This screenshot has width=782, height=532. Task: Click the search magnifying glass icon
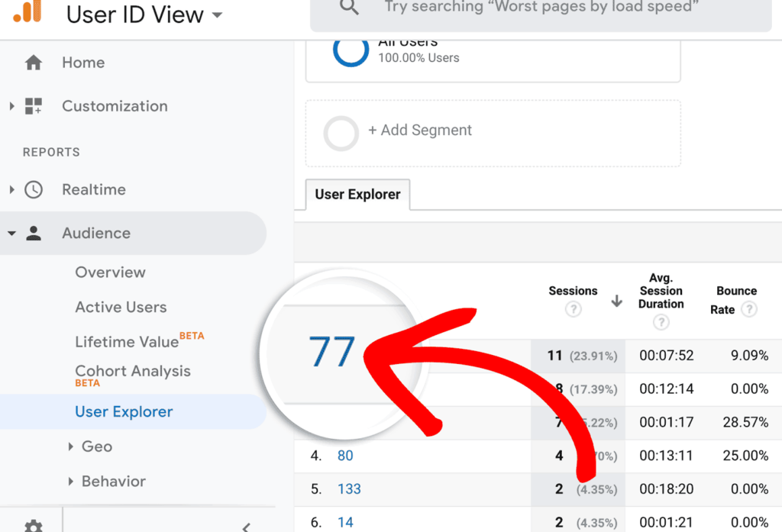(x=349, y=9)
